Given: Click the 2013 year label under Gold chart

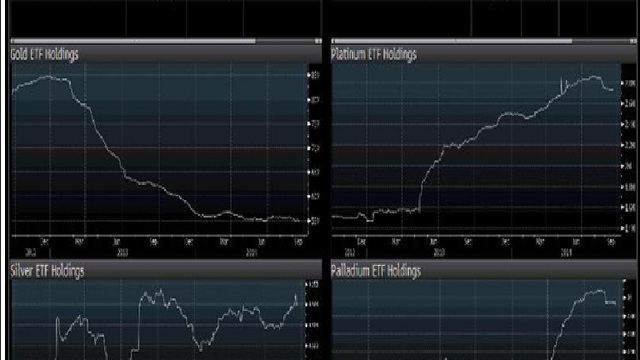Looking at the screenshot, I should 122,253.
